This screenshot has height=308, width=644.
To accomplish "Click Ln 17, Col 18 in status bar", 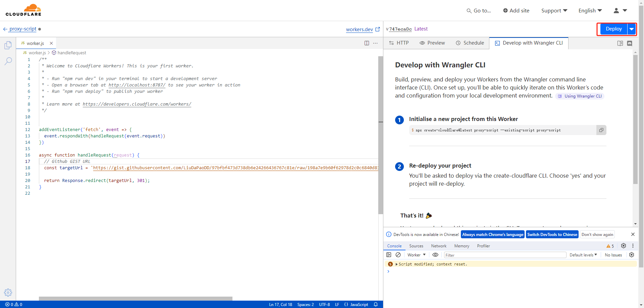I will pos(280,304).
